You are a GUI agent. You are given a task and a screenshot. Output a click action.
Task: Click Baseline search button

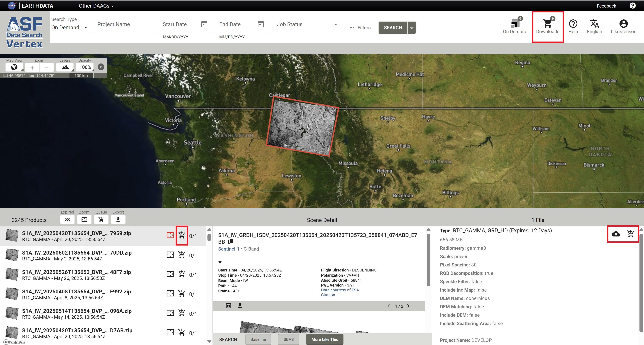pyautogui.click(x=258, y=339)
